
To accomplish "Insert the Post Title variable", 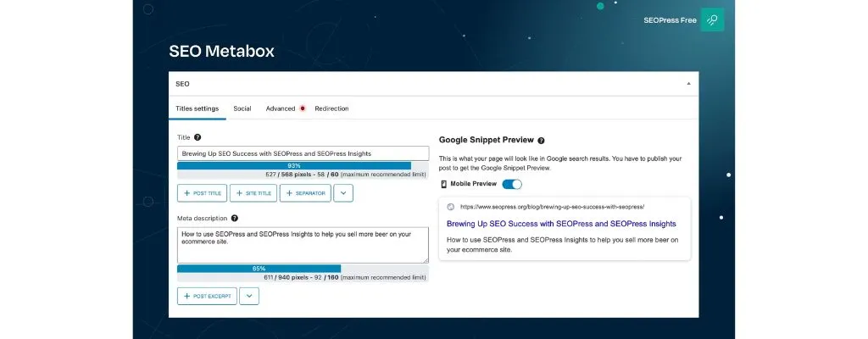I will [202, 192].
